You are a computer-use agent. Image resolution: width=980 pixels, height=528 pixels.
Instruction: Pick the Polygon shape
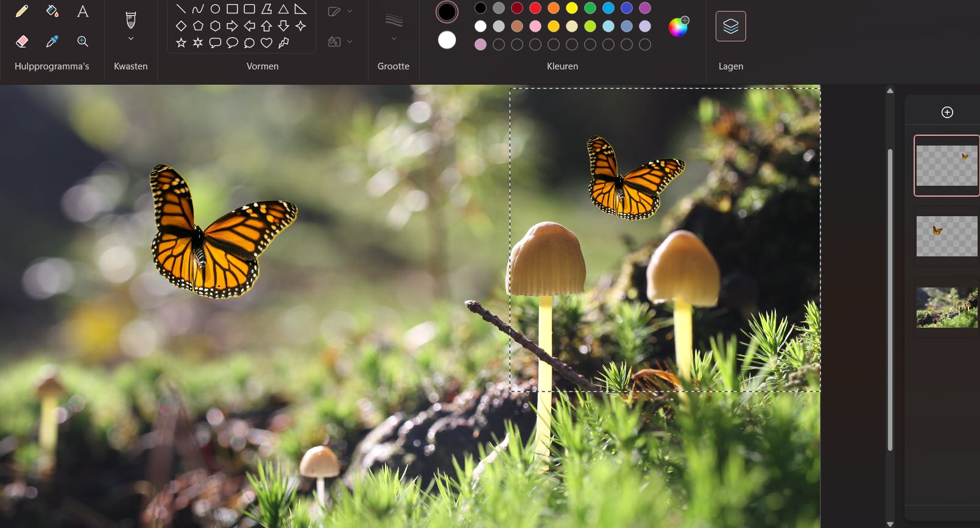tap(266, 9)
